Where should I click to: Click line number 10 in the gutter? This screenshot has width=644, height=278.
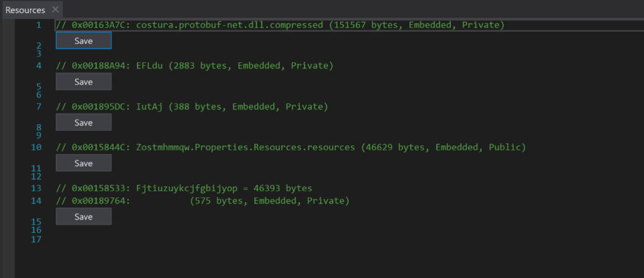pyautogui.click(x=36, y=147)
